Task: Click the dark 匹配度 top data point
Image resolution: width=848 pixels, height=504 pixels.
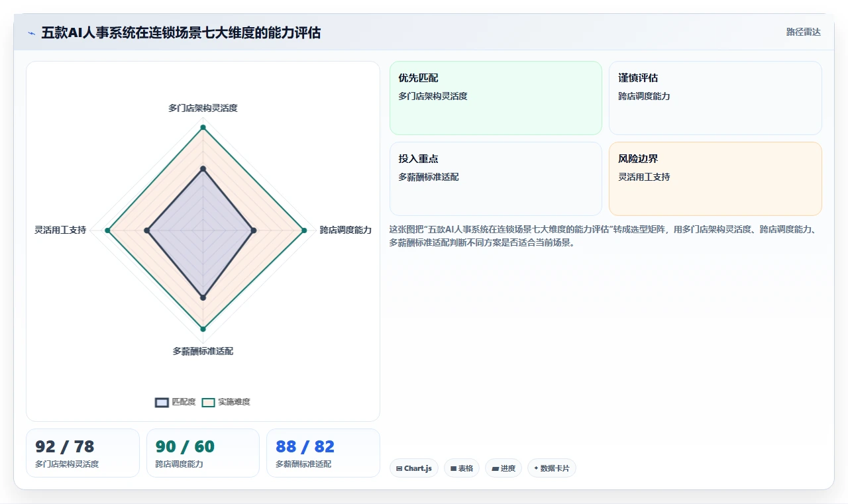Action: pyautogui.click(x=203, y=169)
